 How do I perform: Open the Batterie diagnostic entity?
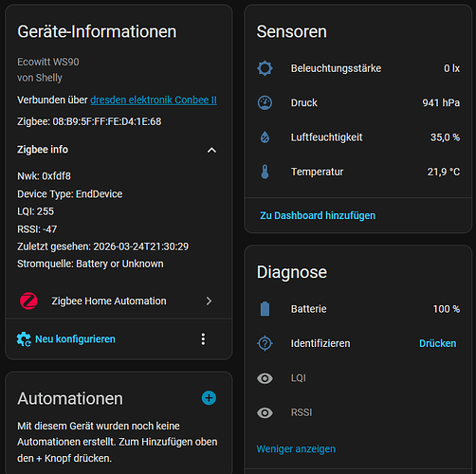pyautogui.click(x=358, y=309)
